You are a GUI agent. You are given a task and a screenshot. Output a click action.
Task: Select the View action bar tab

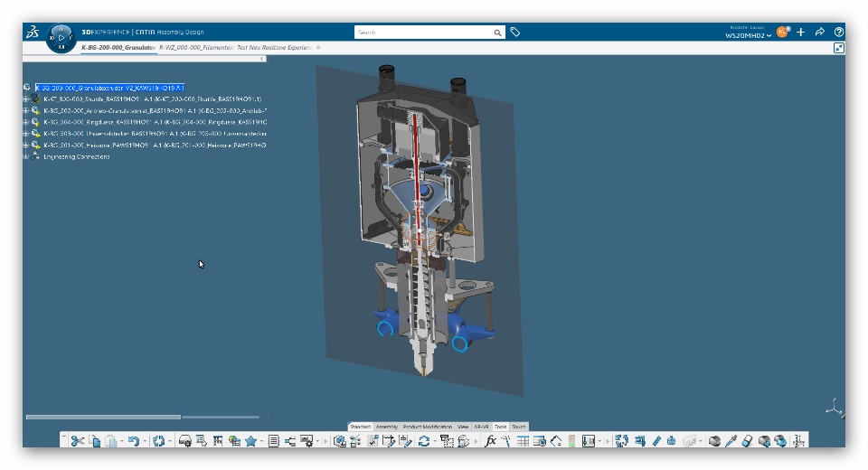(x=463, y=427)
